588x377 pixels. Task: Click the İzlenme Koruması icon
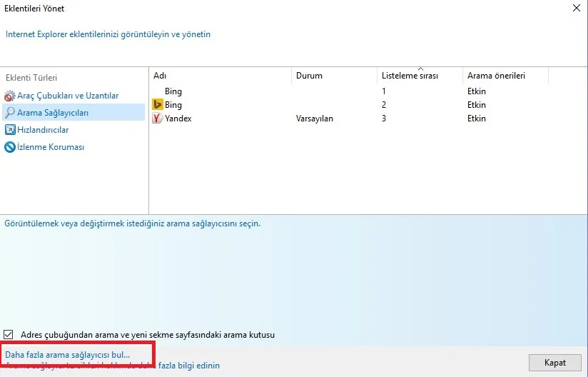point(9,147)
